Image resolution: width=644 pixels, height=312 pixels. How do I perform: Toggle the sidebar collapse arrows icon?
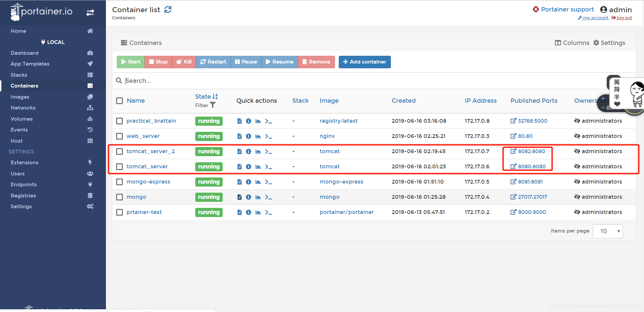click(90, 13)
